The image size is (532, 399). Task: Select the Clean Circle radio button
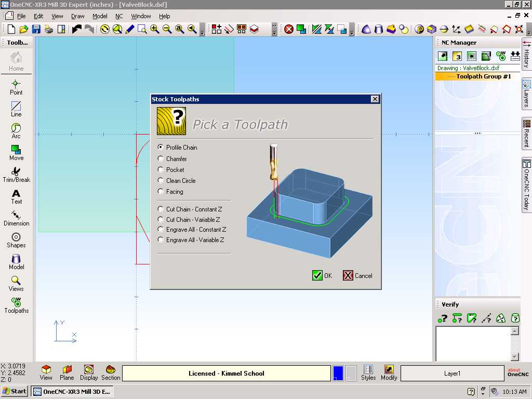[x=161, y=180]
